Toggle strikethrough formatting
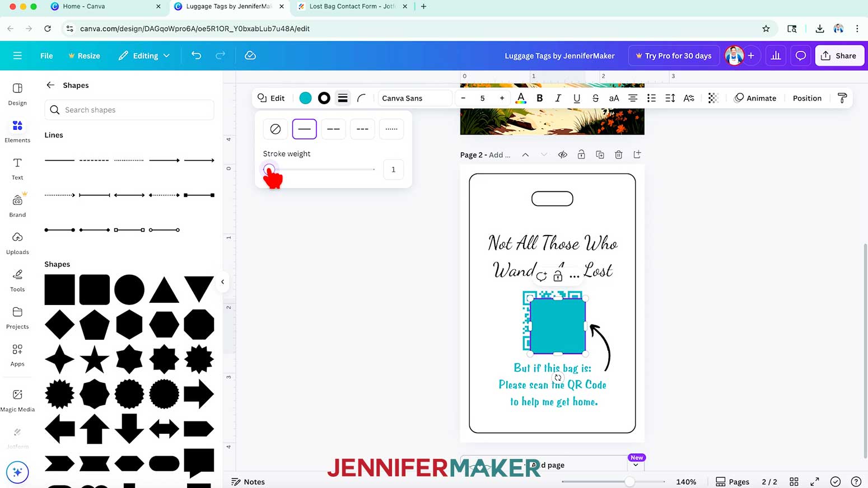This screenshot has height=488, width=868. (595, 98)
